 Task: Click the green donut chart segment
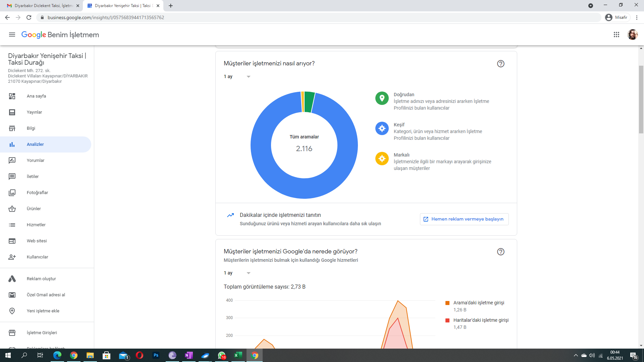(x=309, y=102)
